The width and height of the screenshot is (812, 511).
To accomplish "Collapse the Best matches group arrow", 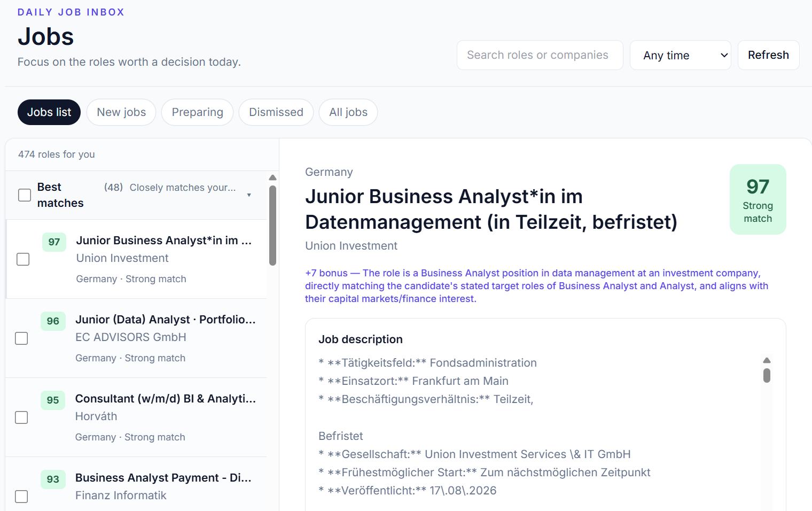I will coord(249,195).
